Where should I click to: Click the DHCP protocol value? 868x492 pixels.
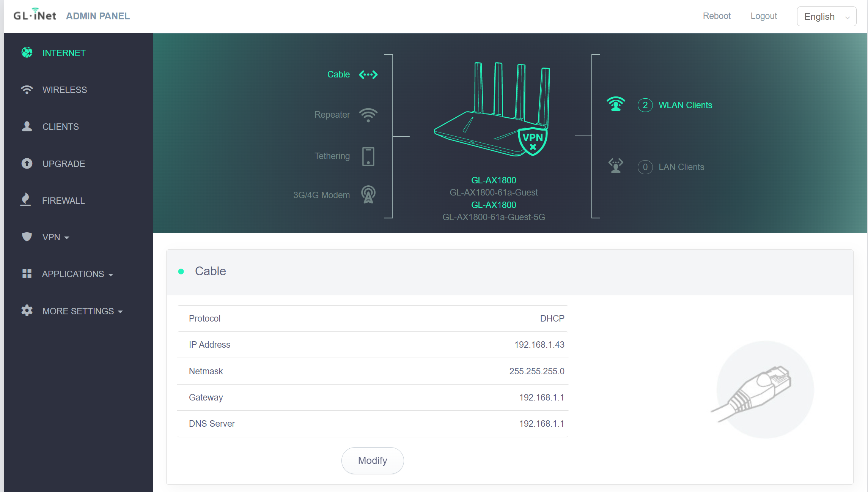point(552,319)
